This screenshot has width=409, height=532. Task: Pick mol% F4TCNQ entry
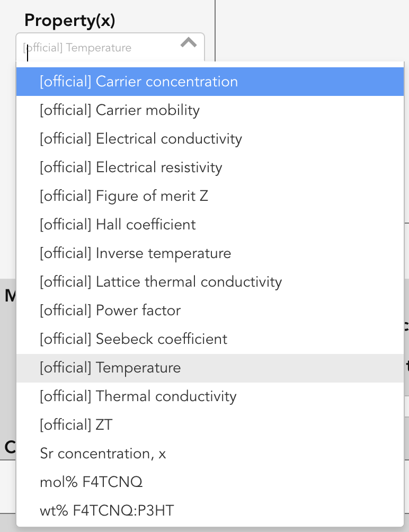(210, 482)
